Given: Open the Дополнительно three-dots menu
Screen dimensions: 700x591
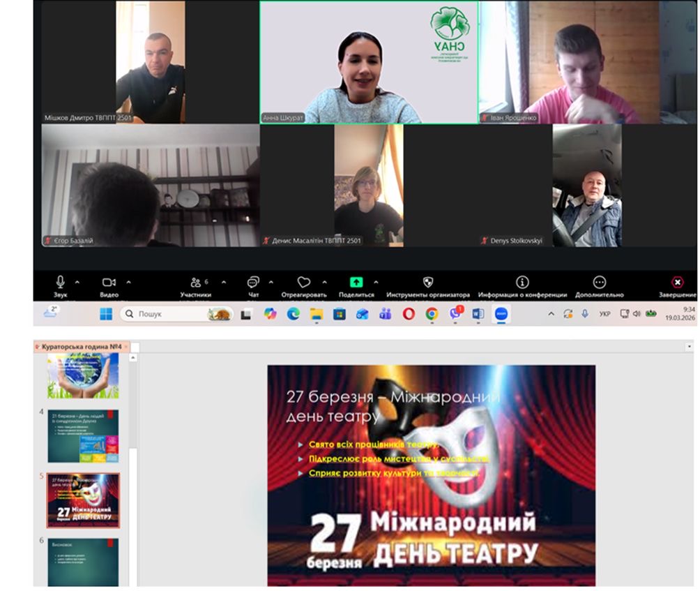Looking at the screenshot, I should click(600, 282).
